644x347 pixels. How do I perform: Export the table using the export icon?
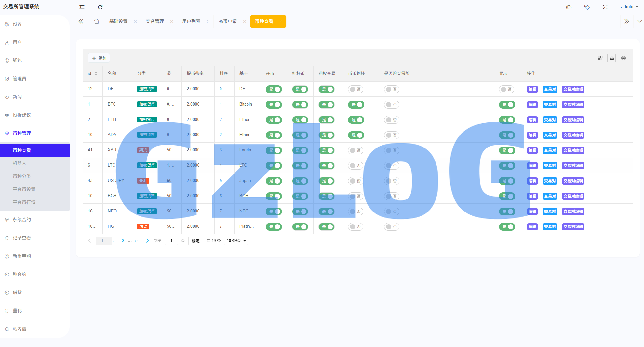point(612,58)
